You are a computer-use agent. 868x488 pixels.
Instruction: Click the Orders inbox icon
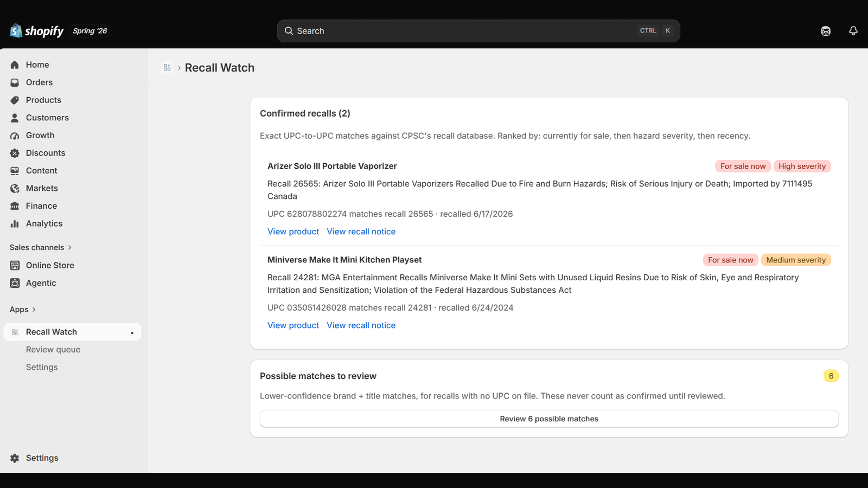click(15, 82)
